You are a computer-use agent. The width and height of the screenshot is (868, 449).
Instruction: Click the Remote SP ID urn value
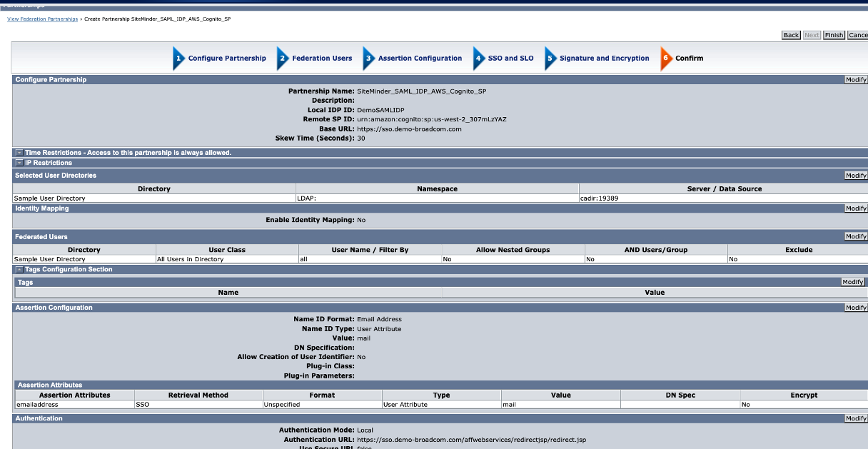(432, 119)
